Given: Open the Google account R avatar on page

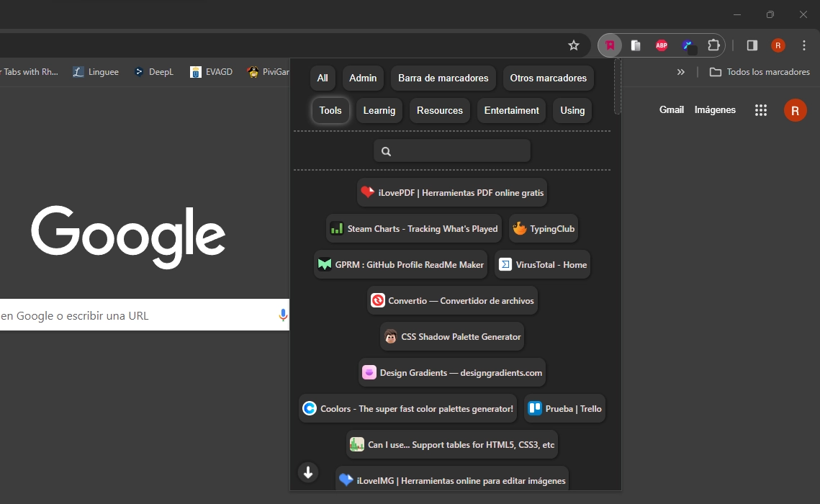Looking at the screenshot, I should pos(795,110).
